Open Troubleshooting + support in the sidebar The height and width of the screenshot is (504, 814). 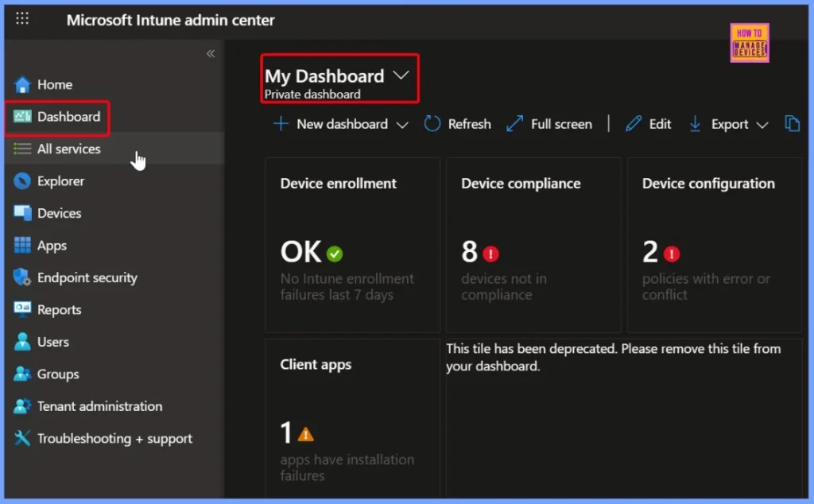click(x=114, y=438)
